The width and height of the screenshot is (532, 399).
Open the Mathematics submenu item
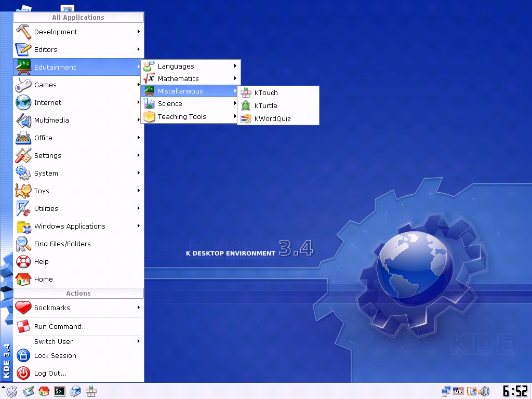point(190,78)
